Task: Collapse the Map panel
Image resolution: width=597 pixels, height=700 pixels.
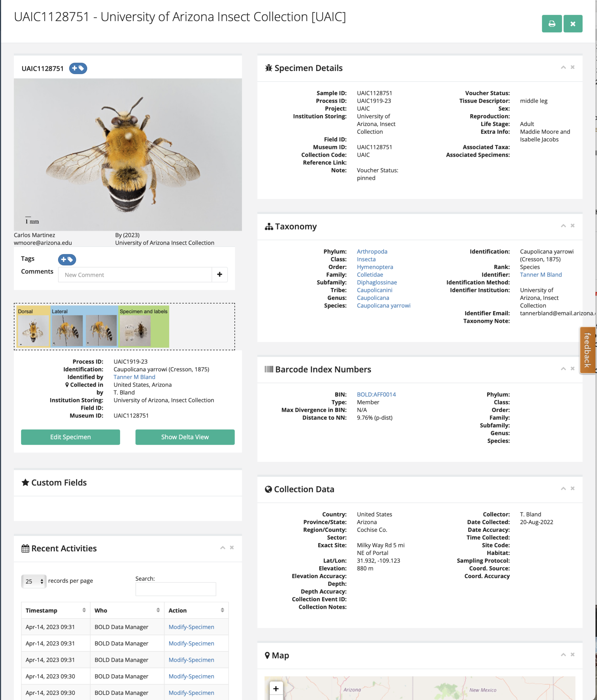Action: point(563,655)
